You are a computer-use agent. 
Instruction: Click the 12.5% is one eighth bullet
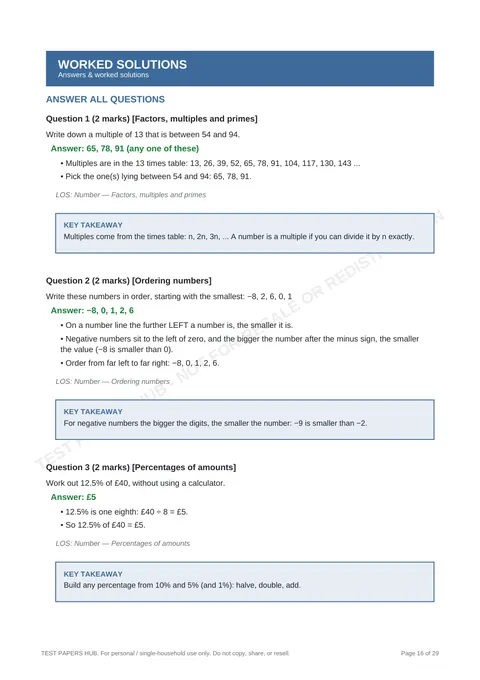coord(124,512)
